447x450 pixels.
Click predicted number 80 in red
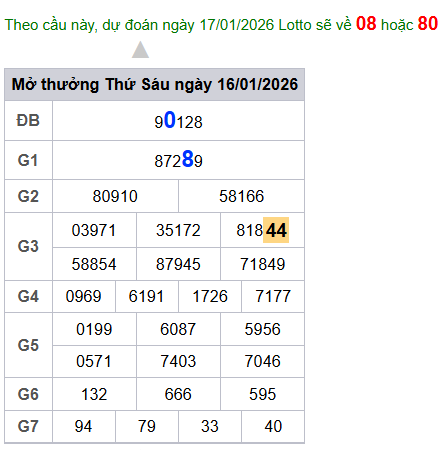[x=428, y=24]
